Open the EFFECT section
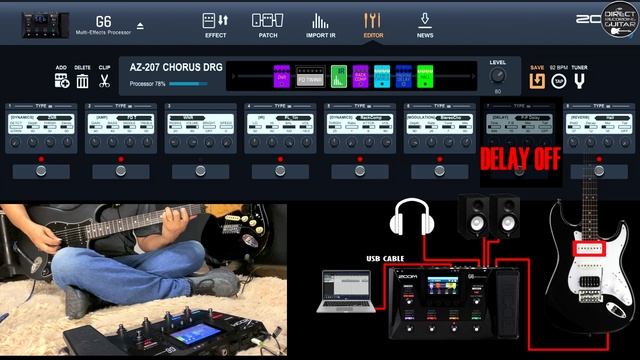This screenshot has width=640, height=360. [x=215, y=25]
